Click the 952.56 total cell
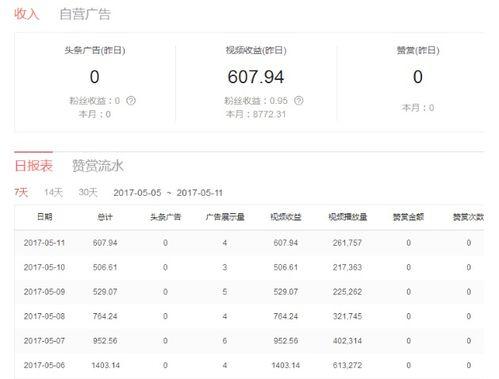Image resolution: width=499 pixels, height=379 pixels. pyautogui.click(x=105, y=341)
